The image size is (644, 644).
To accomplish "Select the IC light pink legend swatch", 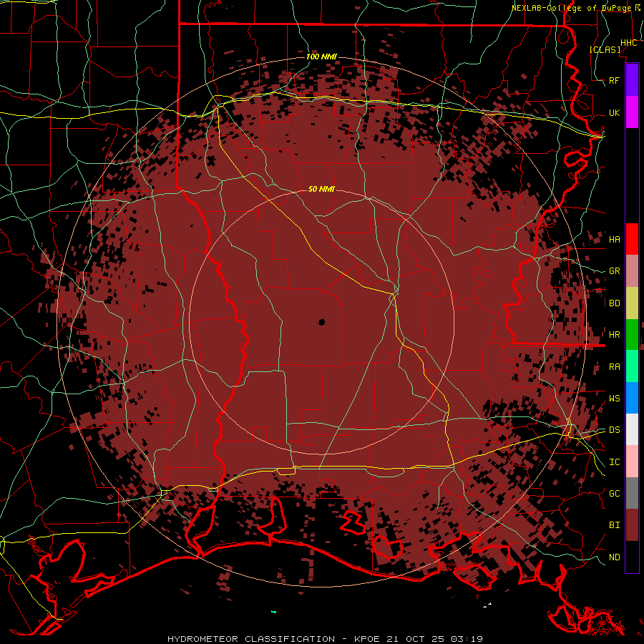I will click(x=632, y=462).
